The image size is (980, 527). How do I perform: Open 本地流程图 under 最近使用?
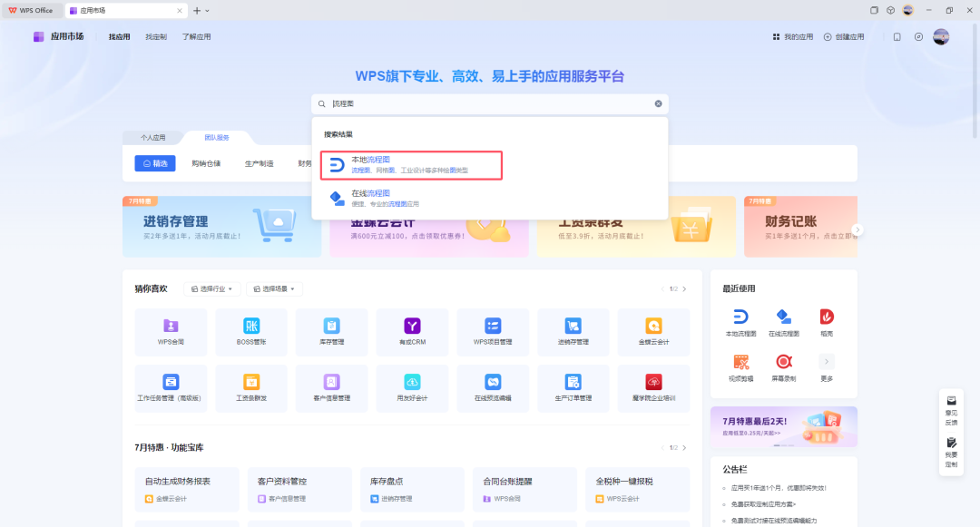click(x=740, y=322)
